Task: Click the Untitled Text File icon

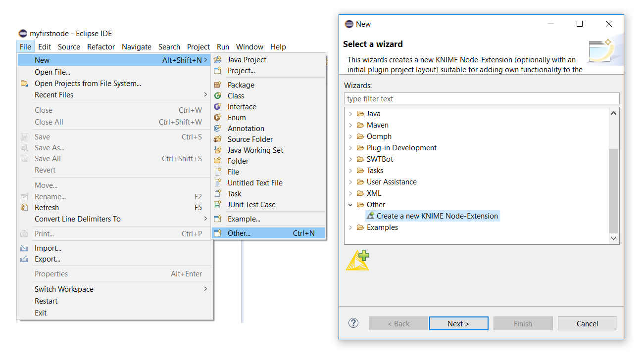Action: point(217,183)
